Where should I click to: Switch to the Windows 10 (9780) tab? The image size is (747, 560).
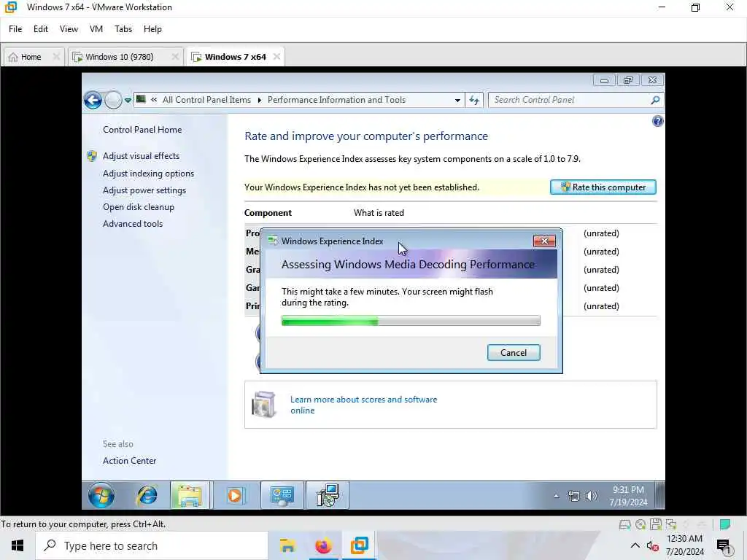119,57
